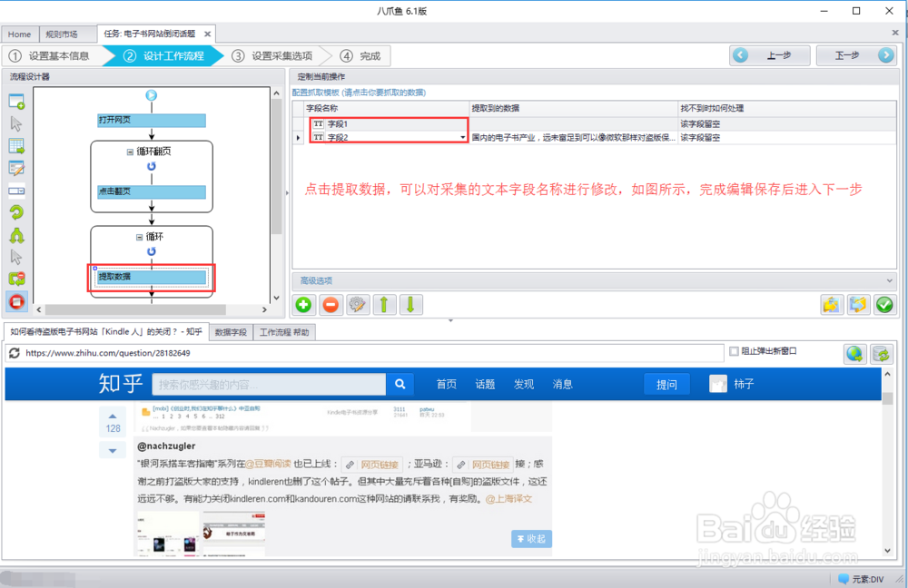Image resolution: width=908 pixels, height=588 pixels.
Task: Open the book screenshot thumbnail in answer
Action: (x=168, y=534)
